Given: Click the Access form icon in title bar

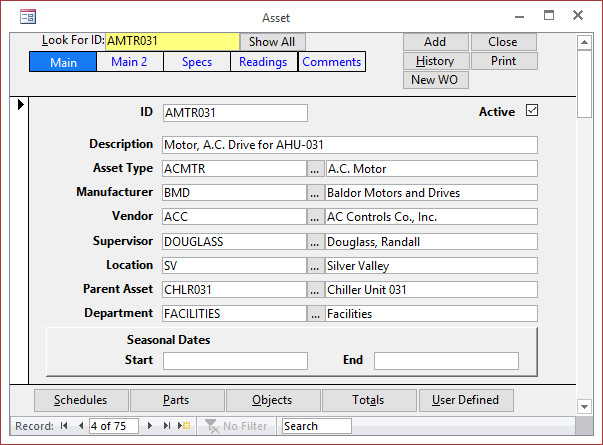Looking at the screenshot, I should click(x=27, y=16).
